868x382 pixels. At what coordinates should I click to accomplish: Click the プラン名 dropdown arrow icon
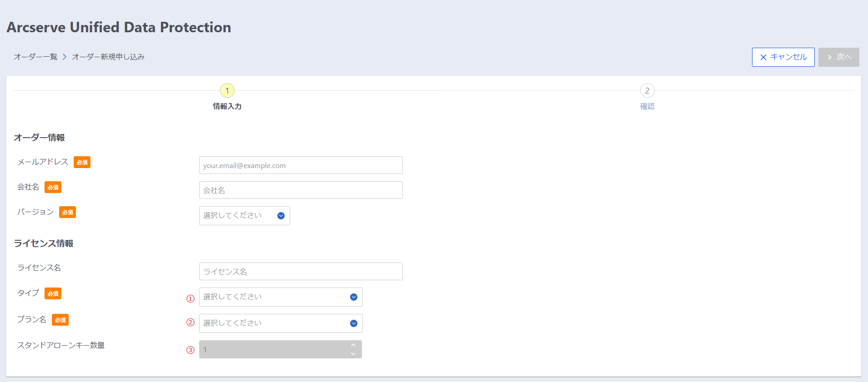pyautogui.click(x=354, y=323)
